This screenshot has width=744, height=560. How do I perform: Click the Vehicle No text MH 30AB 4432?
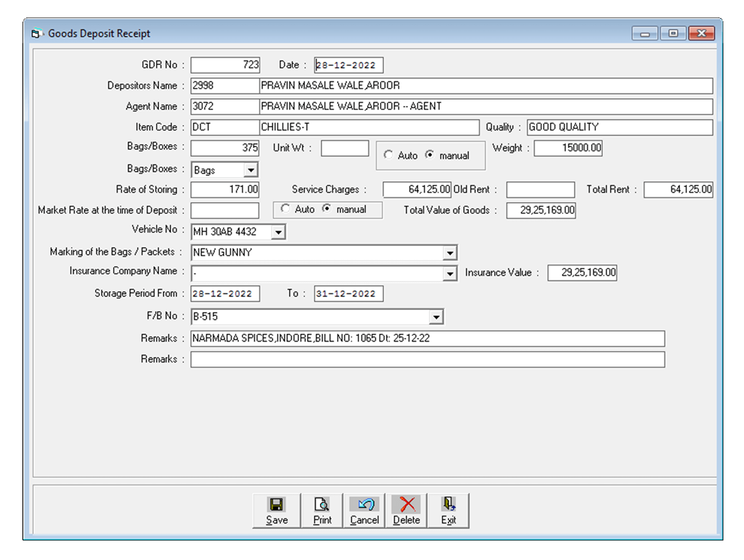(225, 232)
